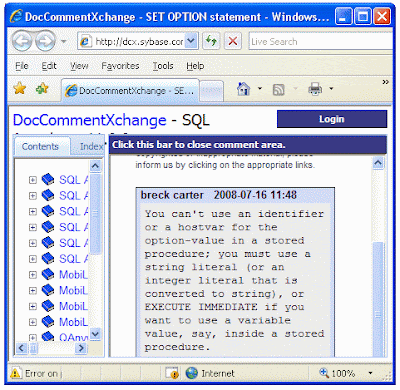Click book icon of first SQL A entry
The width and height of the screenshot is (400, 390).
(x=48, y=179)
